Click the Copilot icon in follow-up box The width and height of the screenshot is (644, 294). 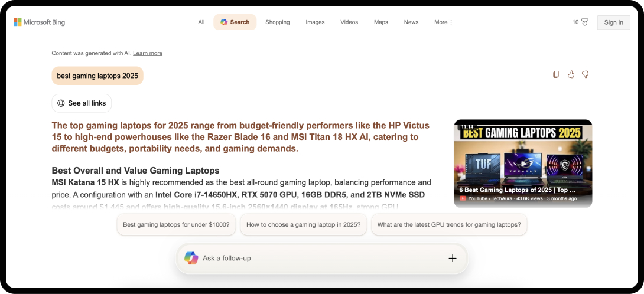191,258
